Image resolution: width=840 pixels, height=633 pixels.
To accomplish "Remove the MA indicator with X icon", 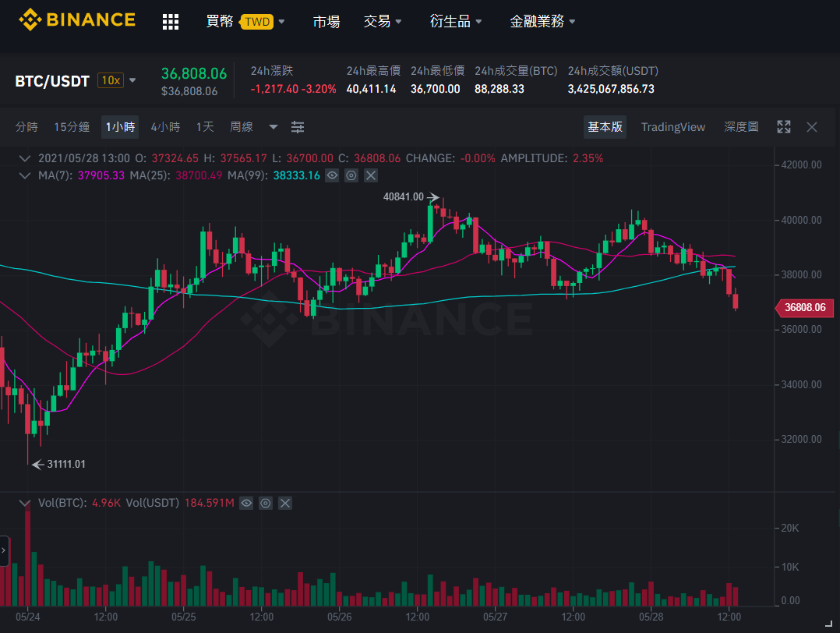I will click(371, 175).
